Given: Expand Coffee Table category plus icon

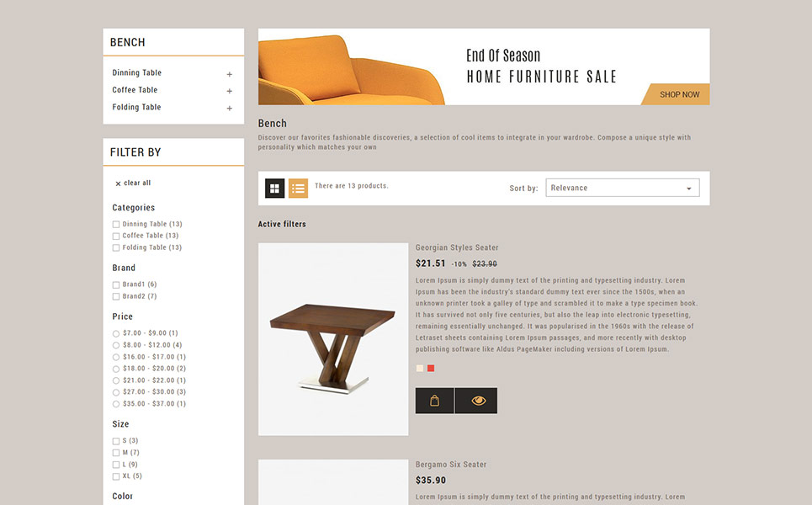Looking at the screenshot, I should pyautogui.click(x=230, y=91).
